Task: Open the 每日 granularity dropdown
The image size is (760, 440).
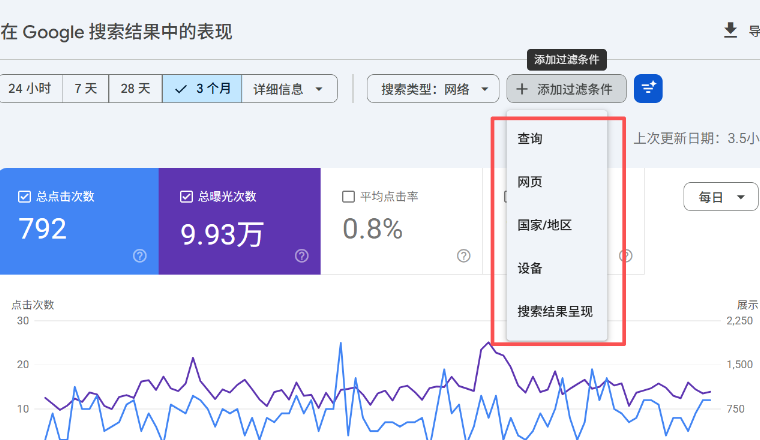Action: [x=721, y=197]
